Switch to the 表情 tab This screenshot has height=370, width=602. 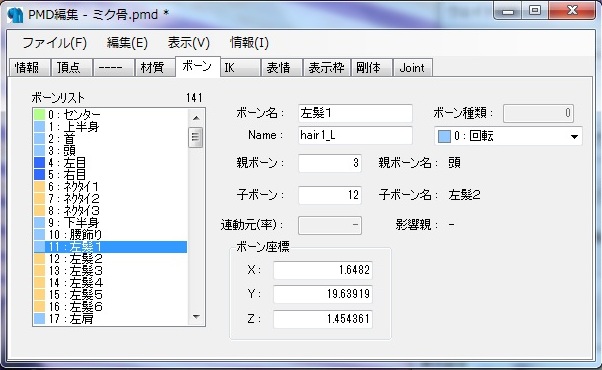point(282,68)
